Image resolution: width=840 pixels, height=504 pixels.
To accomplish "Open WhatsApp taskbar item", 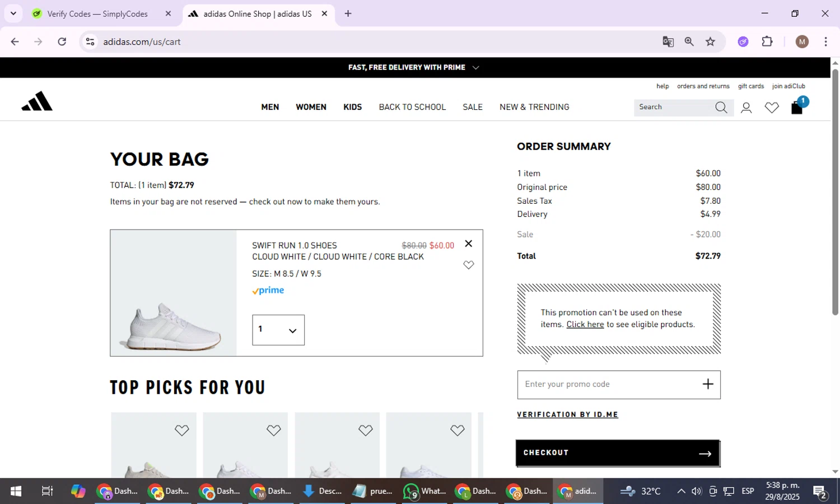I will 425,491.
